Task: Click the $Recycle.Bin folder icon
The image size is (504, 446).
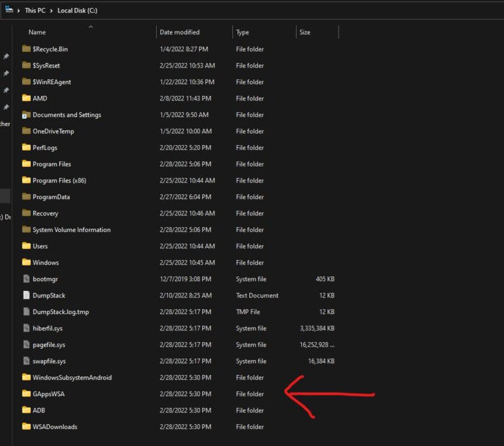Action: tap(26, 49)
